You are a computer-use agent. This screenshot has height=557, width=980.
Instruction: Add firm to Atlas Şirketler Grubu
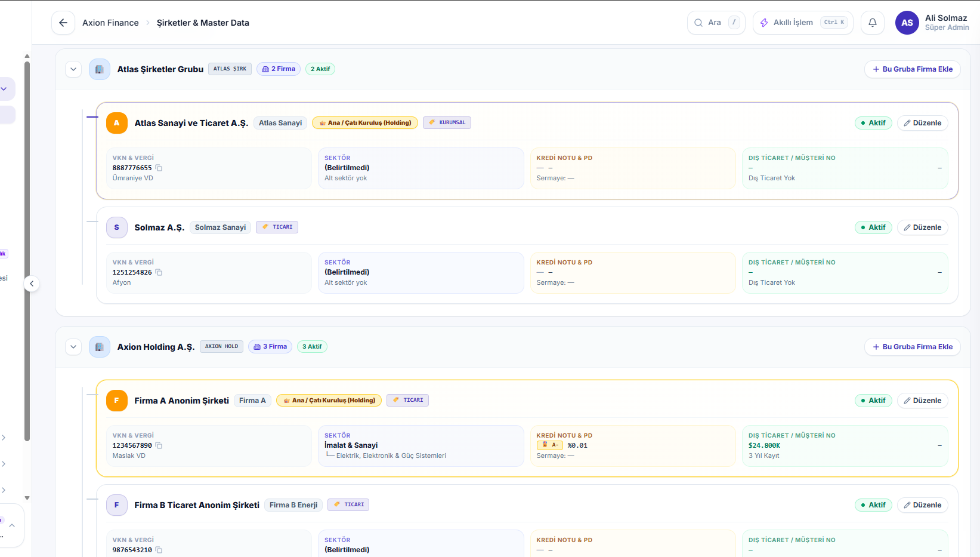tap(912, 69)
